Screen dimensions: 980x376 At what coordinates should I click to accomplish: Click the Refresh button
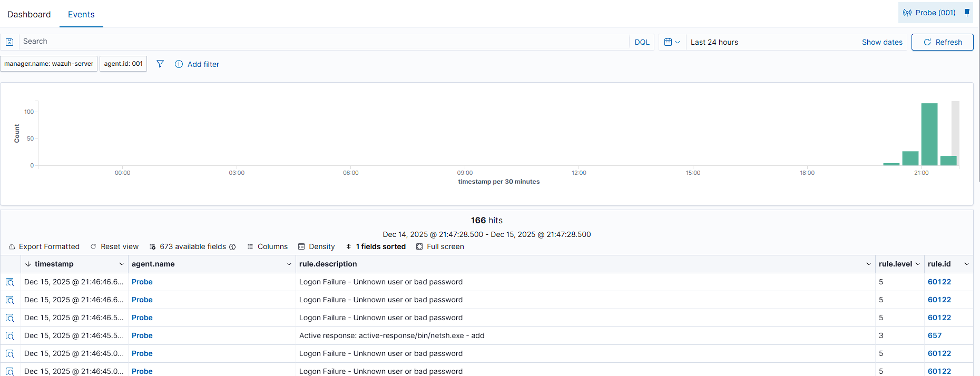943,42
